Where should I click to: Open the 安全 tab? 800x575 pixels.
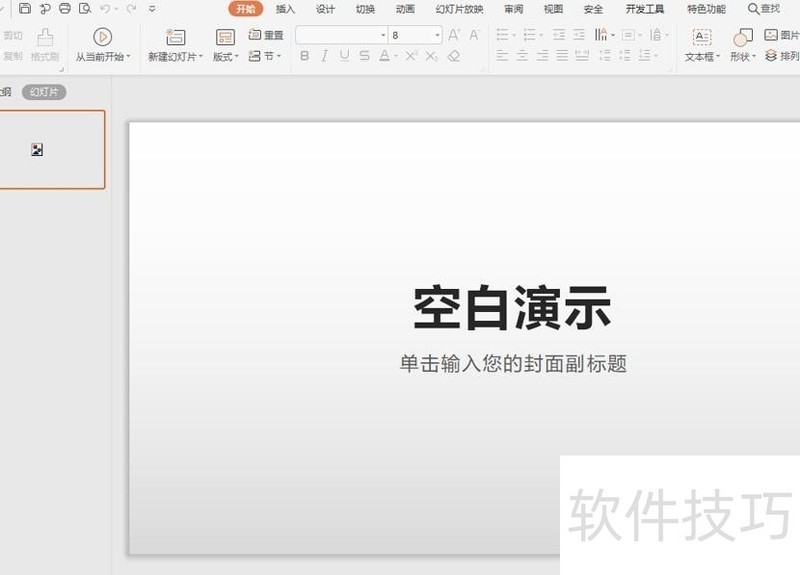pos(593,9)
